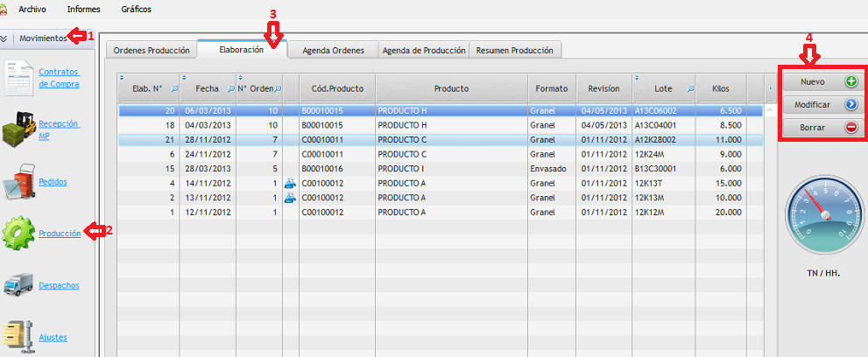The height and width of the screenshot is (357, 868).
Task: Click the application icon in the menu bar
Action: click(4, 9)
